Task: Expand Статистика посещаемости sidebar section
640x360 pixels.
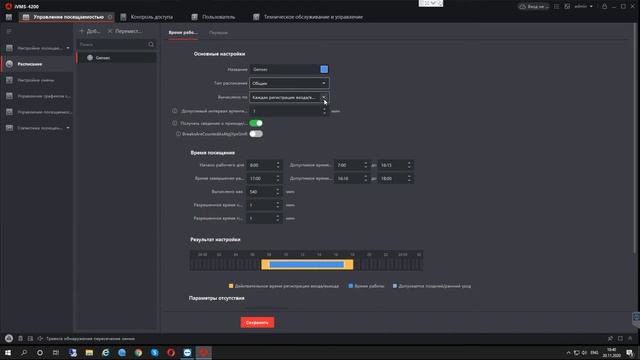Action: [x=38, y=128]
